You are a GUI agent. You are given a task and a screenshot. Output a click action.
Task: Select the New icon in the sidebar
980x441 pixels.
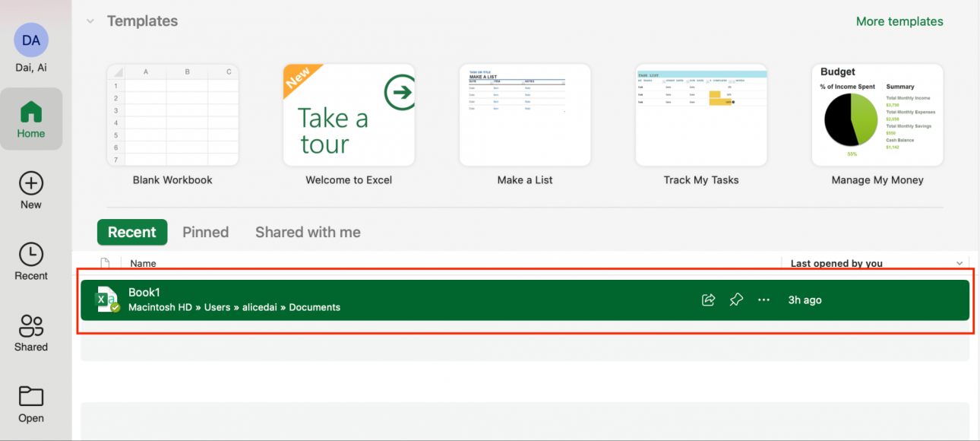[x=31, y=189]
